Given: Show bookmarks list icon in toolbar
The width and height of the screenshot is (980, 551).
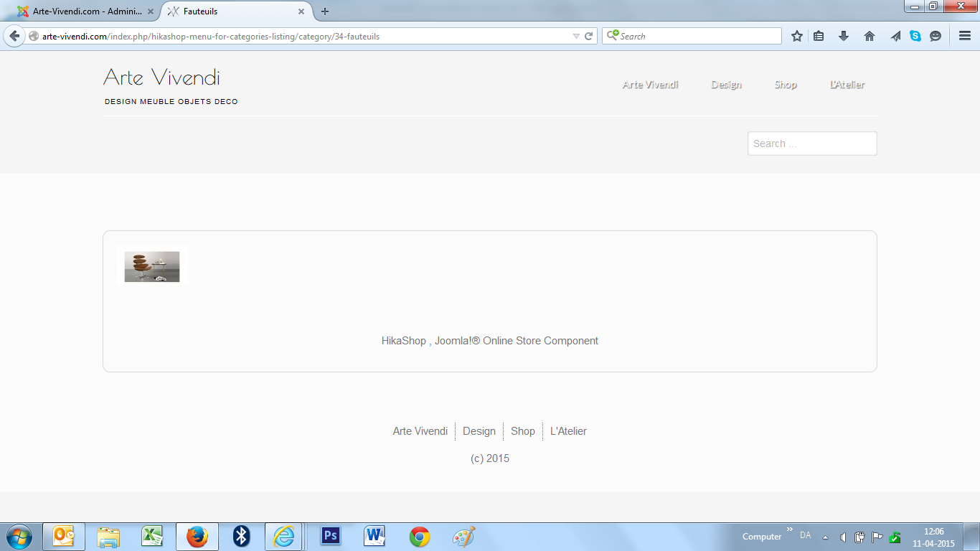Looking at the screenshot, I should point(819,36).
